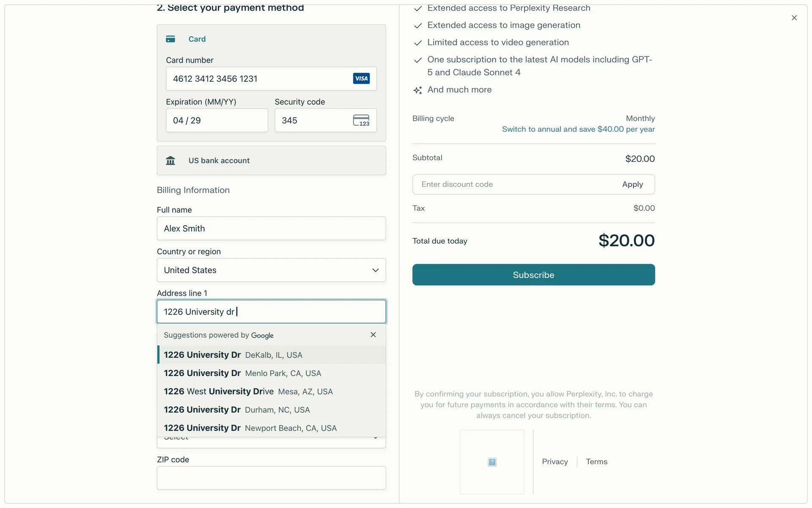Dismiss the Google address suggestions
Image resolution: width=812 pixels, height=508 pixels.
(x=373, y=335)
